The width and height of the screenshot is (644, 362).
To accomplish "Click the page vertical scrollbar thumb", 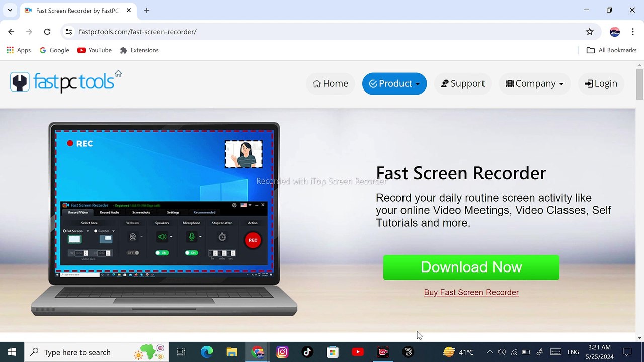I will (x=639, y=84).
